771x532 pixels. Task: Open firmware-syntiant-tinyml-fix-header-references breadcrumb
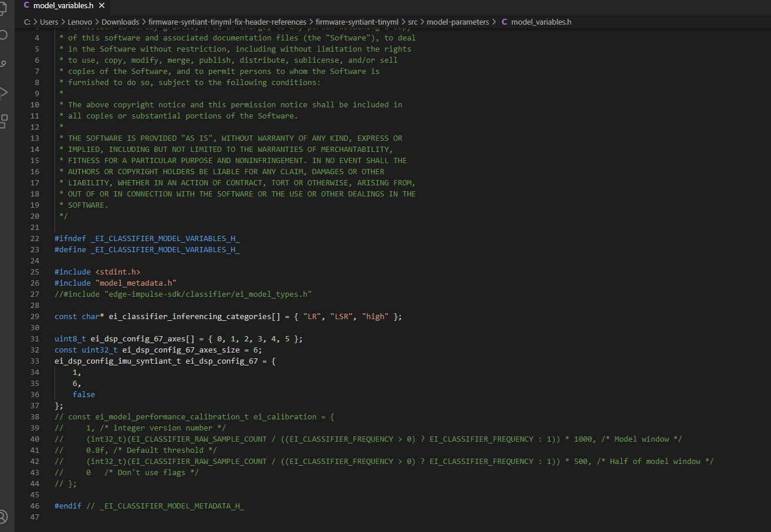pyautogui.click(x=227, y=22)
